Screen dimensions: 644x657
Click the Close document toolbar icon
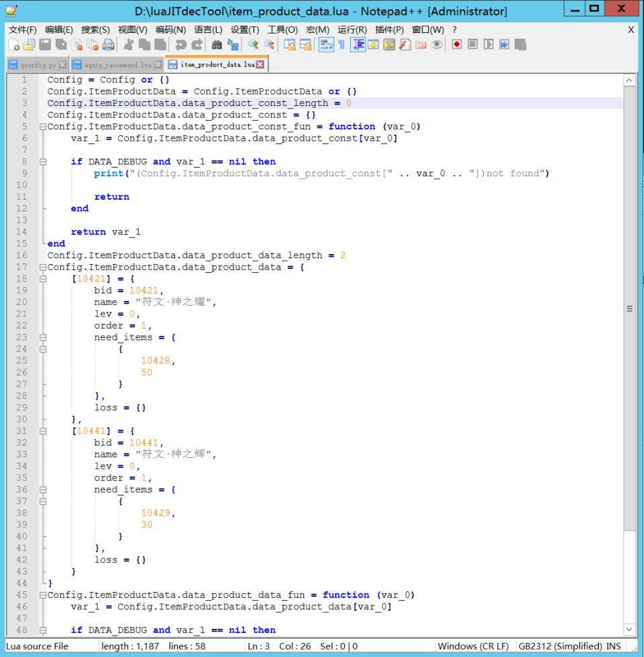click(76, 45)
